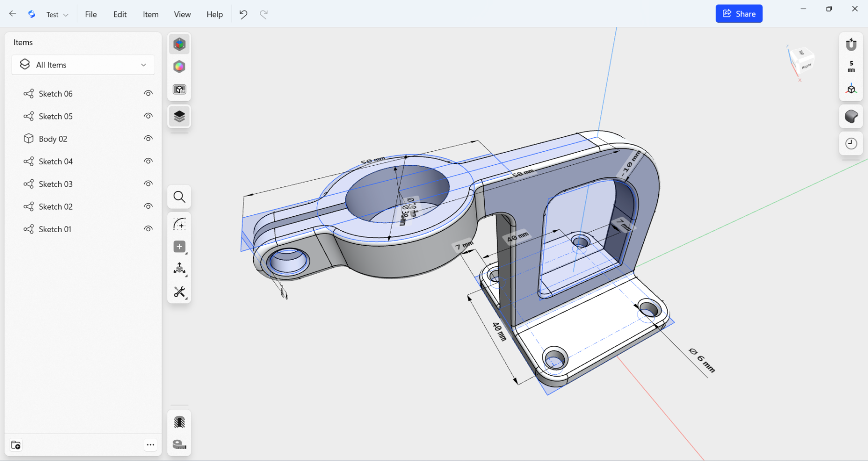Select the tape measure tool

click(179, 444)
